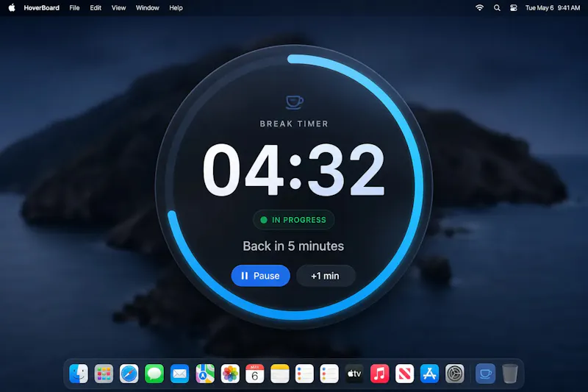Pause the break timer

click(261, 276)
